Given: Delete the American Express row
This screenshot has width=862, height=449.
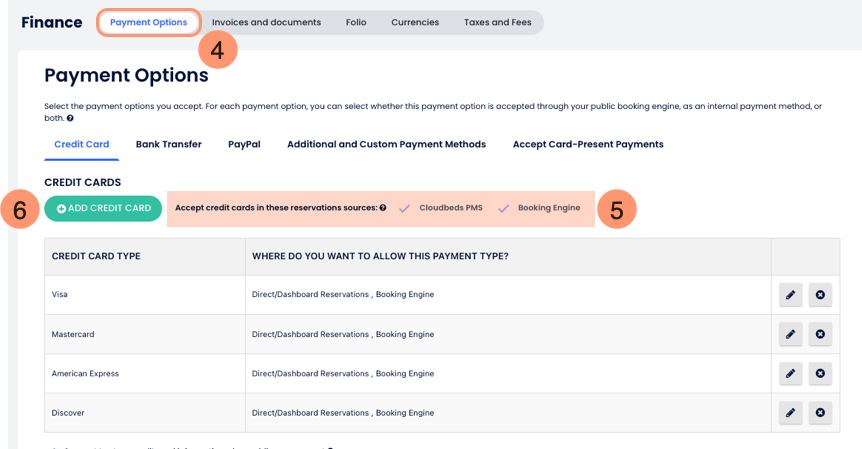Looking at the screenshot, I should click(x=820, y=373).
